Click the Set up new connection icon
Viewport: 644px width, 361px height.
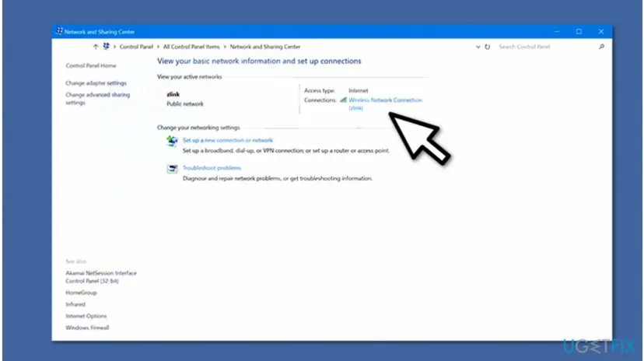[x=172, y=142]
